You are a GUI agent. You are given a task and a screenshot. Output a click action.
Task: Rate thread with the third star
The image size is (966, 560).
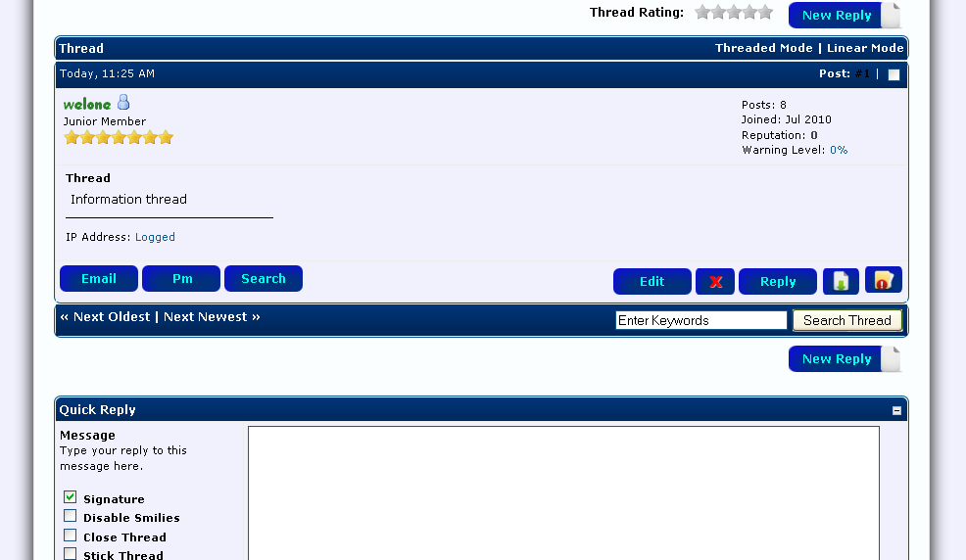pyautogui.click(x=734, y=13)
